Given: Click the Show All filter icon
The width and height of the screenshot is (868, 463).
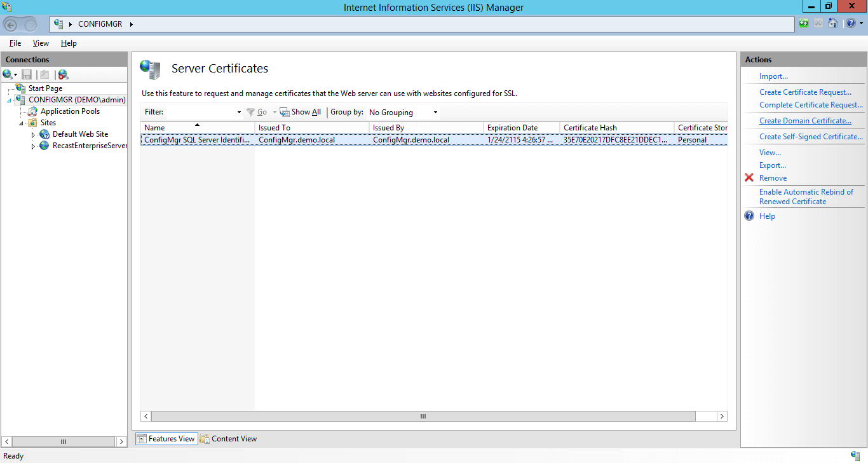Looking at the screenshot, I should (285, 112).
